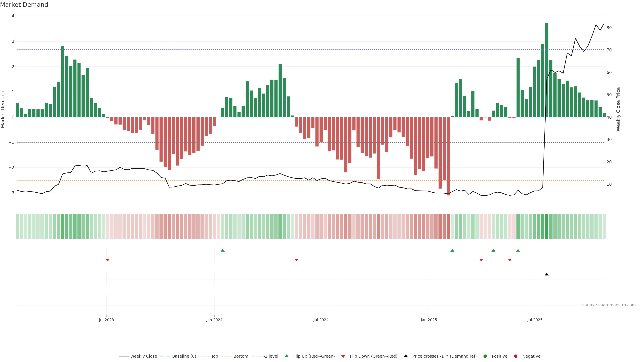Click the flip-up triangle marker after Jan 2024
This screenshot has width=644, height=362.
[x=223, y=250]
